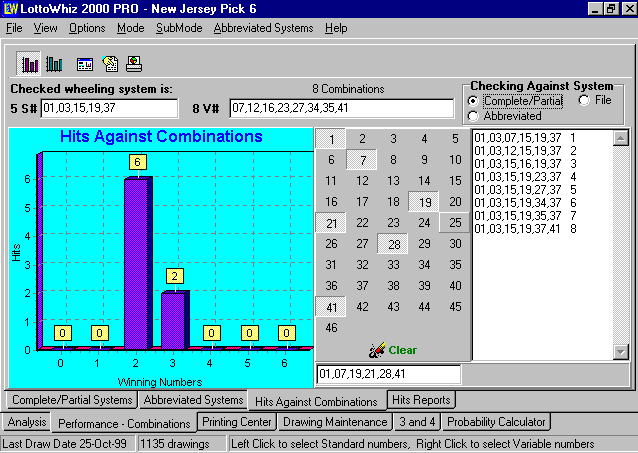Viewport: 638px width, 453px height.
Task: Toggle number 19 in the number grid
Action: coord(424,202)
